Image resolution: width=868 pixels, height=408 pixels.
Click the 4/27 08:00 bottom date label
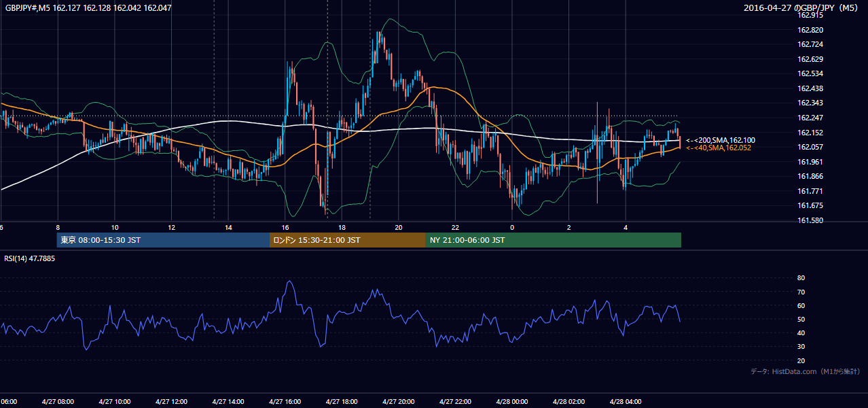[58, 402]
